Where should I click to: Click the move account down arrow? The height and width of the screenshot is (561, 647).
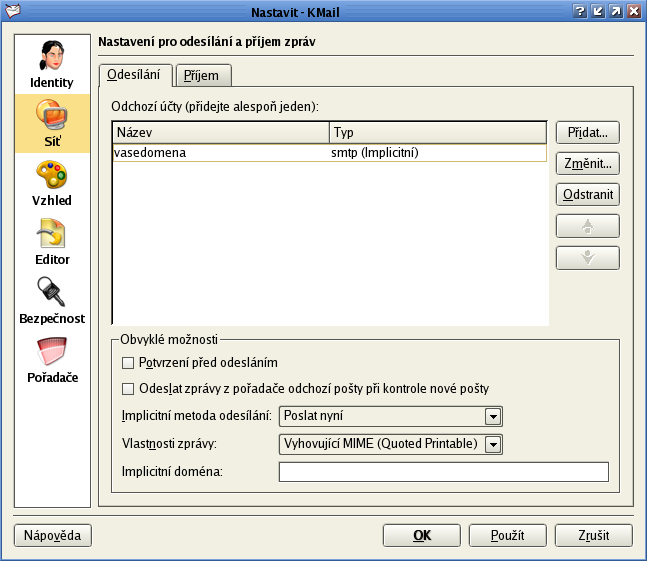click(x=587, y=257)
